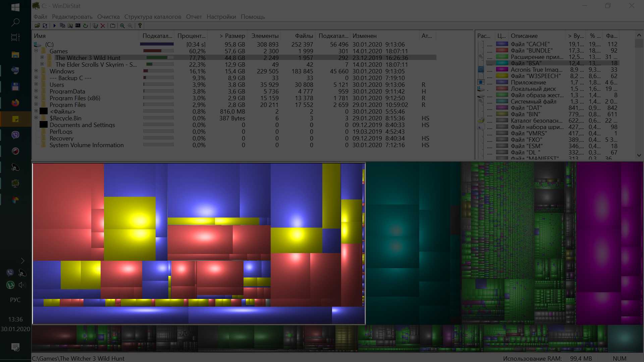This screenshot has height=362, width=644.
Task: Open the Настройки menu
Action: [x=221, y=17]
